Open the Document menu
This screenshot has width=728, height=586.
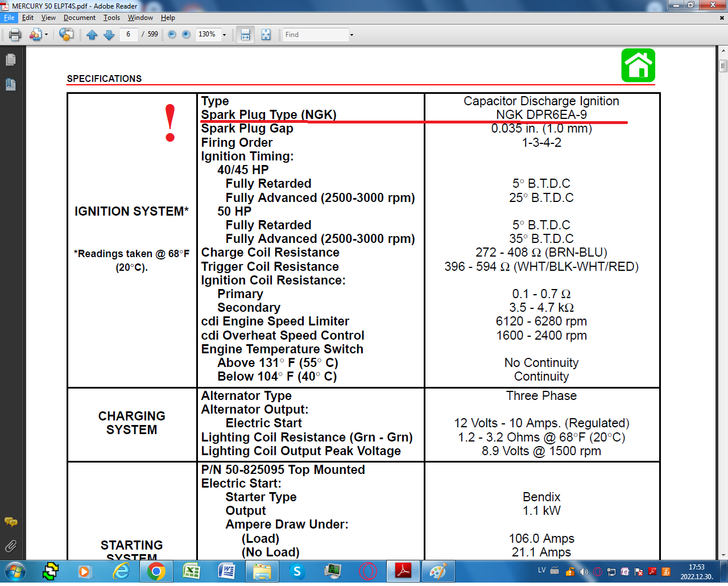79,18
